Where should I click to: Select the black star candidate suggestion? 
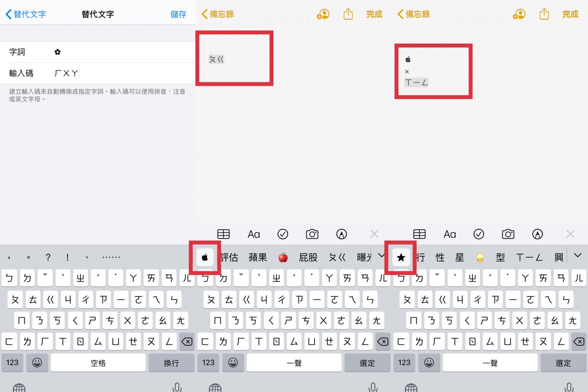pos(401,257)
